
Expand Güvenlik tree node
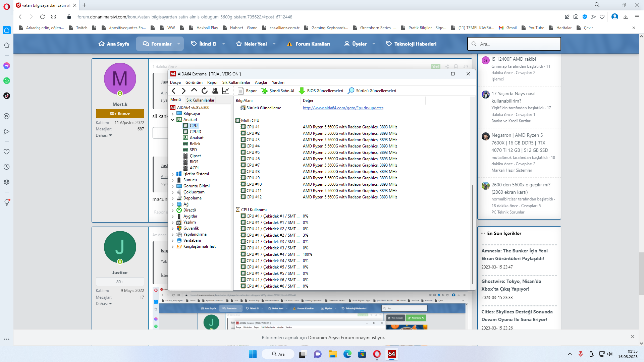(173, 228)
